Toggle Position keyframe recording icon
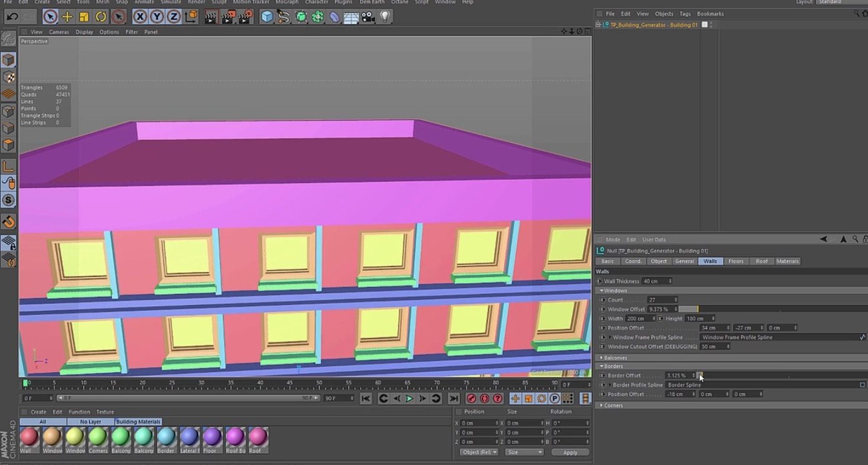Viewport: 868px width, 465px height. [x=515, y=398]
